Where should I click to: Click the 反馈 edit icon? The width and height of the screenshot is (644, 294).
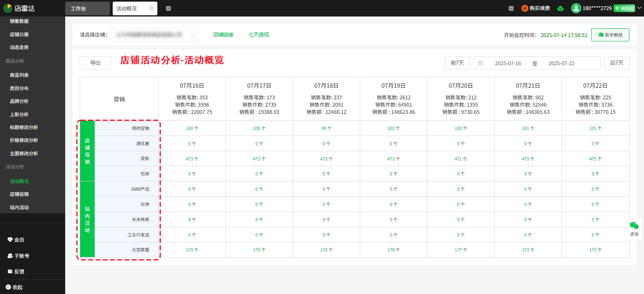[x=10, y=271]
